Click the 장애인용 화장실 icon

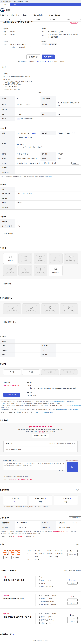pos(50,309)
